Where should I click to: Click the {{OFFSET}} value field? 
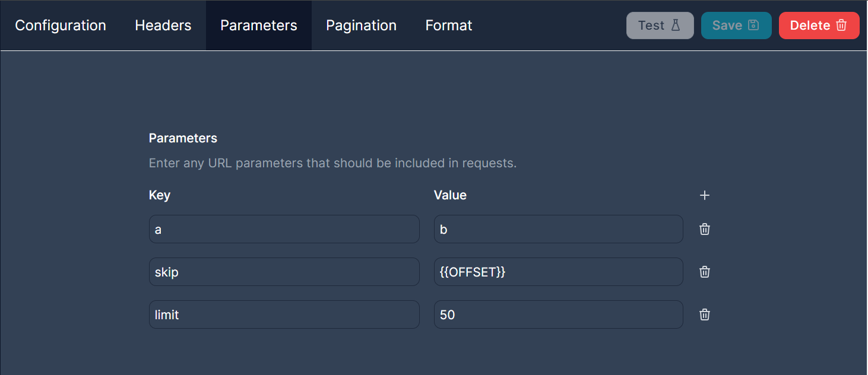558,272
